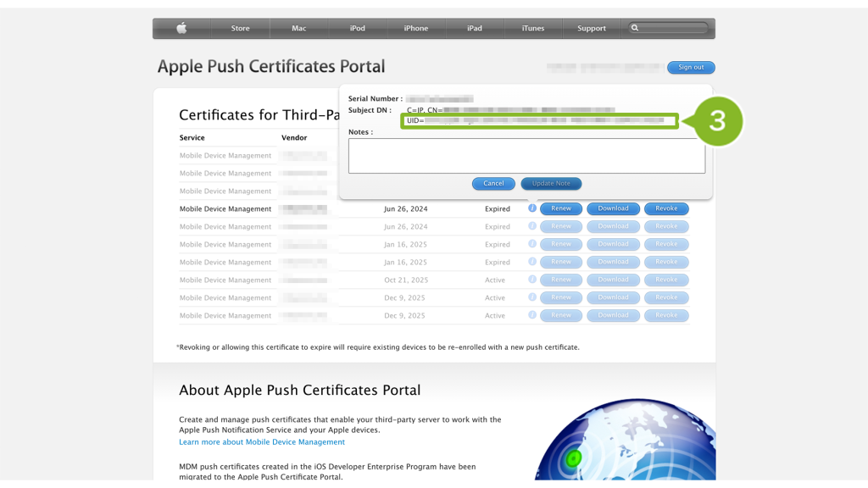Click info icon for Oct 21, 2025 certificate
Image resolution: width=868 pixels, height=488 pixels.
(532, 280)
